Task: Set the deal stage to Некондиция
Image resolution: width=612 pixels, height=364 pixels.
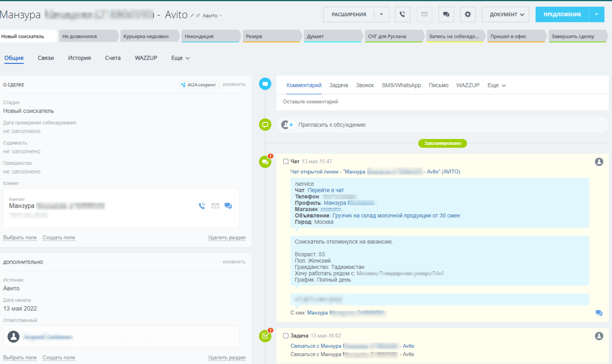Action: [x=211, y=36]
